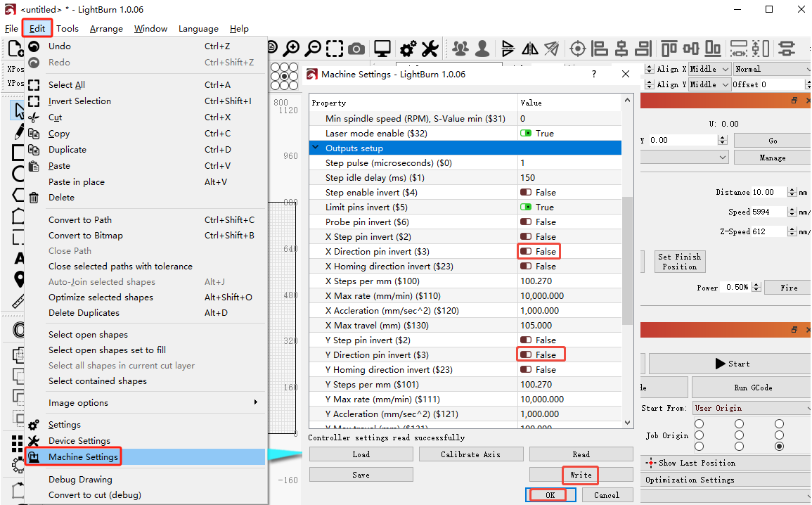Click the settings list scroll-down arrow

(627, 422)
